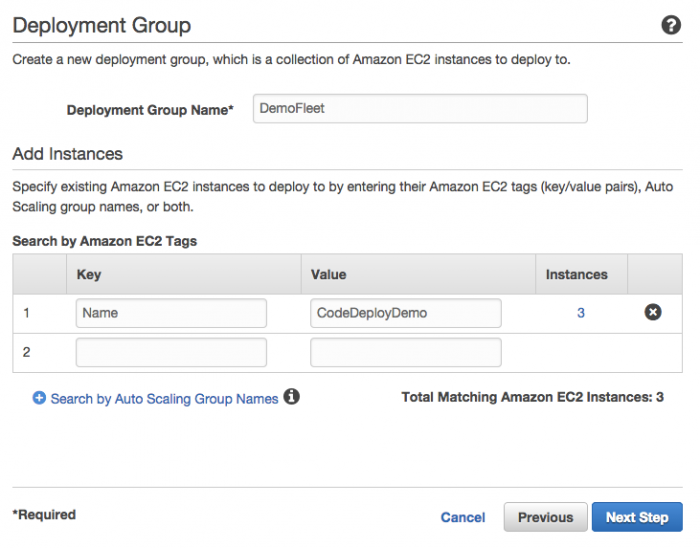Click the Deployment Group Name label
The height and width of the screenshot is (548, 700).
150,110
